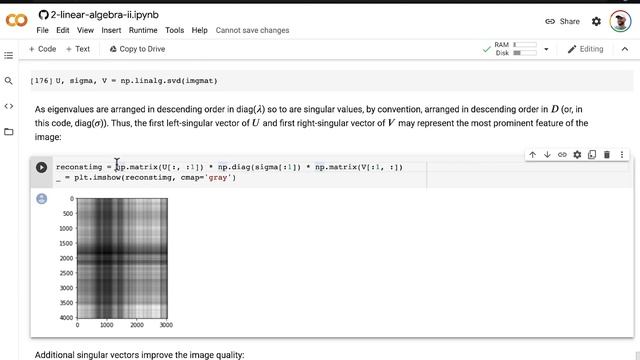Click the grayscale reconstructed image plot

tap(122, 258)
